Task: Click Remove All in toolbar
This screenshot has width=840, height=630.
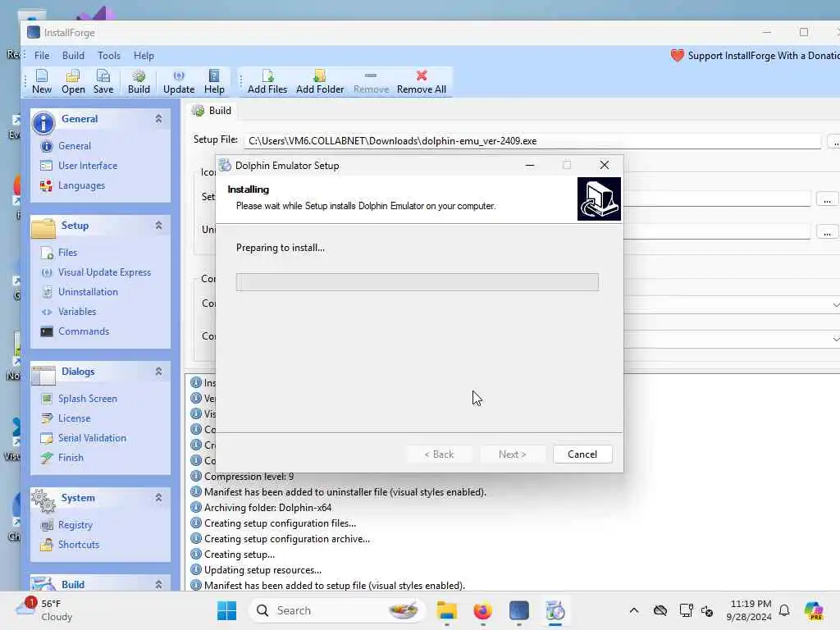Action: click(421, 81)
